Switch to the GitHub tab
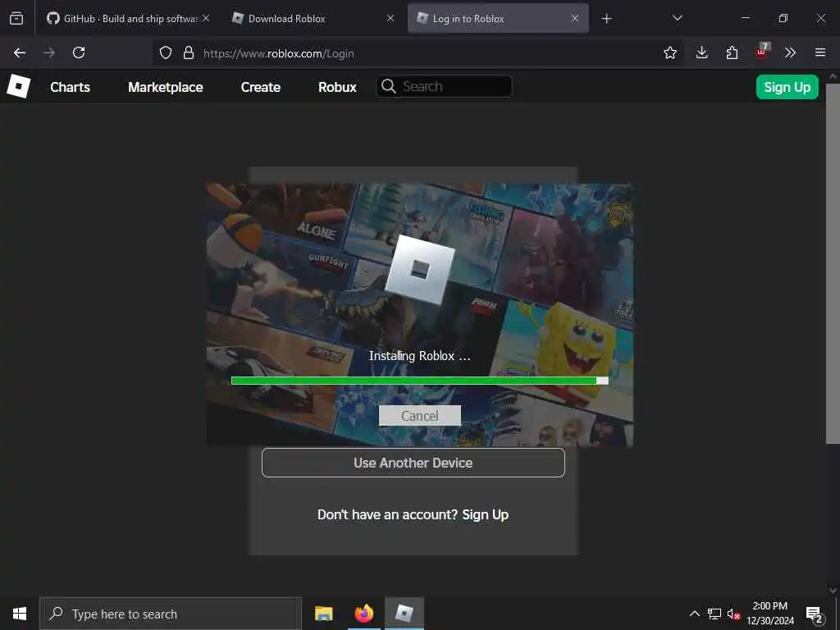 click(127, 18)
